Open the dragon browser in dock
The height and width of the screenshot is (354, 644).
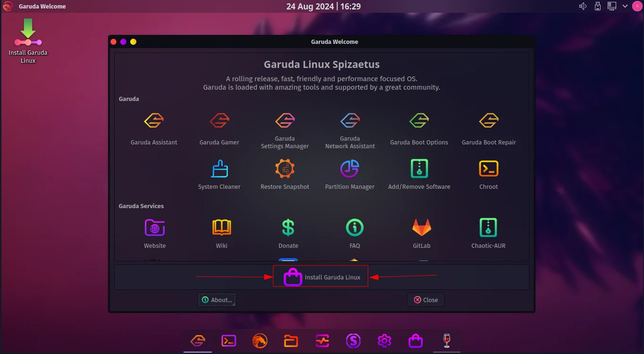[x=260, y=340]
